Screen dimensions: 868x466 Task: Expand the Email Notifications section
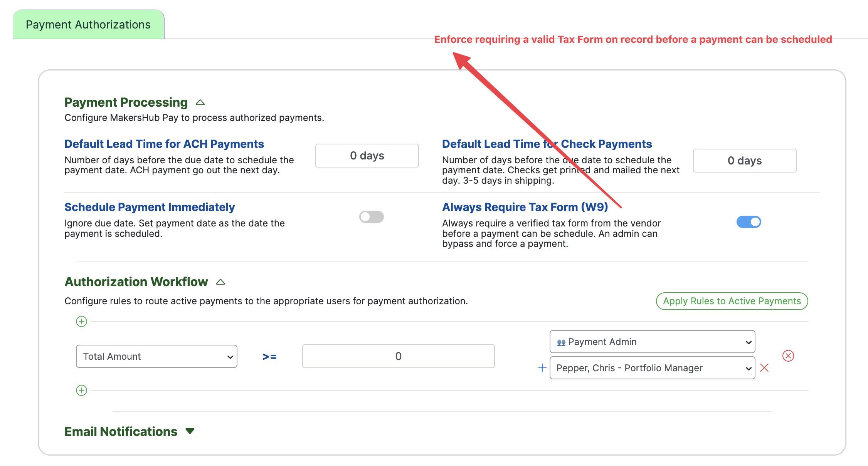click(x=190, y=431)
